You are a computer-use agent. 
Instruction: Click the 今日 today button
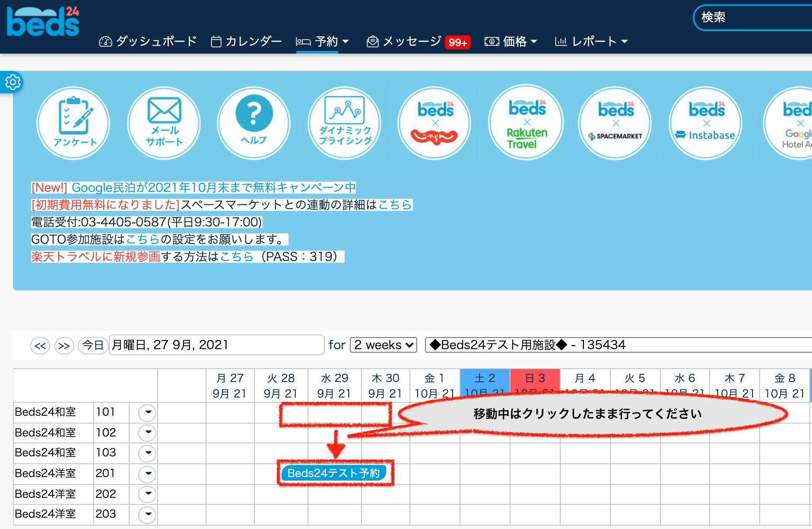click(93, 345)
